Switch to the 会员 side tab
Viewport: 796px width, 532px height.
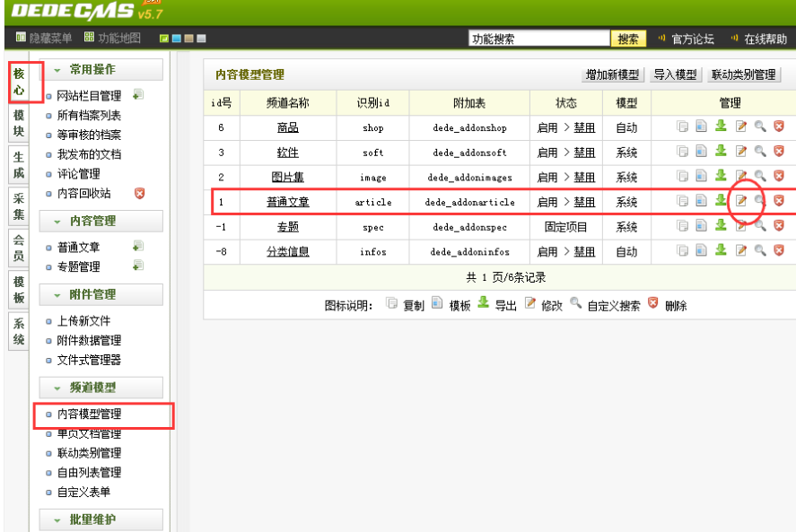pyautogui.click(x=19, y=249)
